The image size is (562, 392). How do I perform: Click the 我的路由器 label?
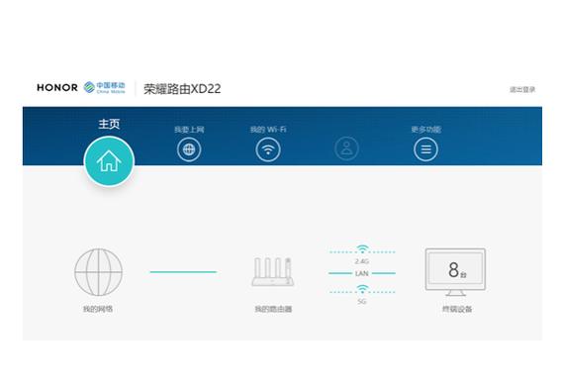click(x=273, y=309)
